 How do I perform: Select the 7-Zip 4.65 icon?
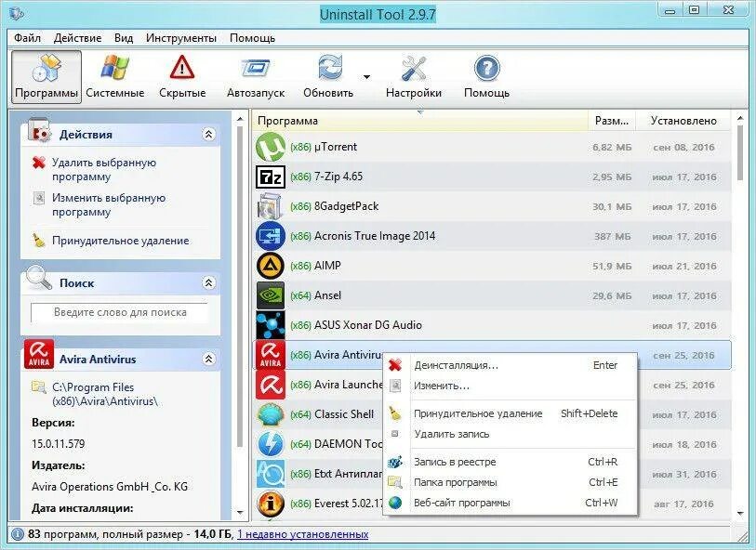coord(270,177)
